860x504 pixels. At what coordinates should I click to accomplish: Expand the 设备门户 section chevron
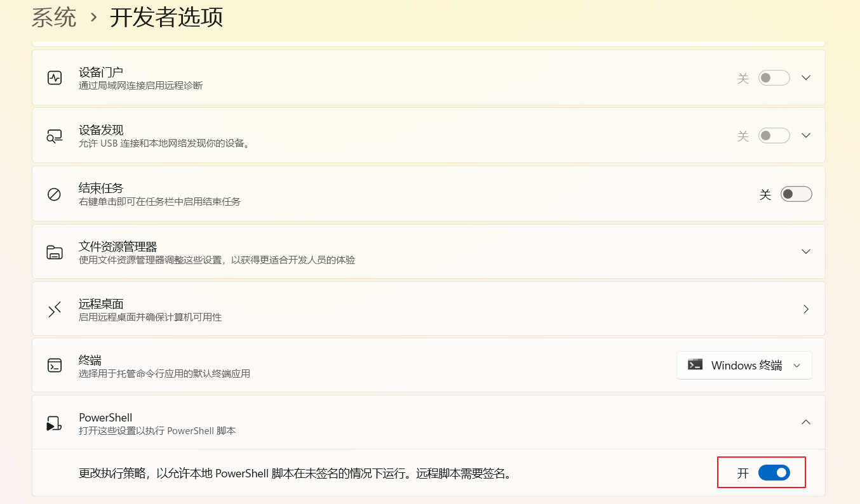(x=806, y=77)
